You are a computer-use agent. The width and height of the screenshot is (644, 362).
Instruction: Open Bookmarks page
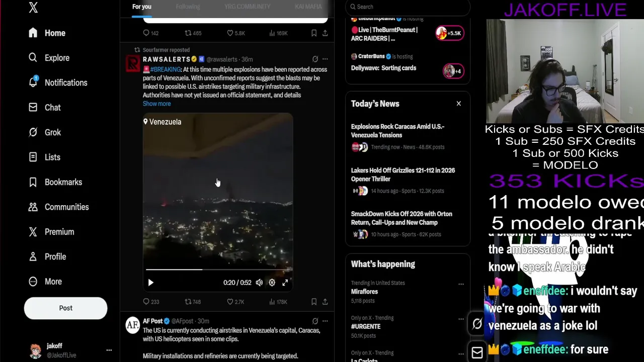[55, 182]
